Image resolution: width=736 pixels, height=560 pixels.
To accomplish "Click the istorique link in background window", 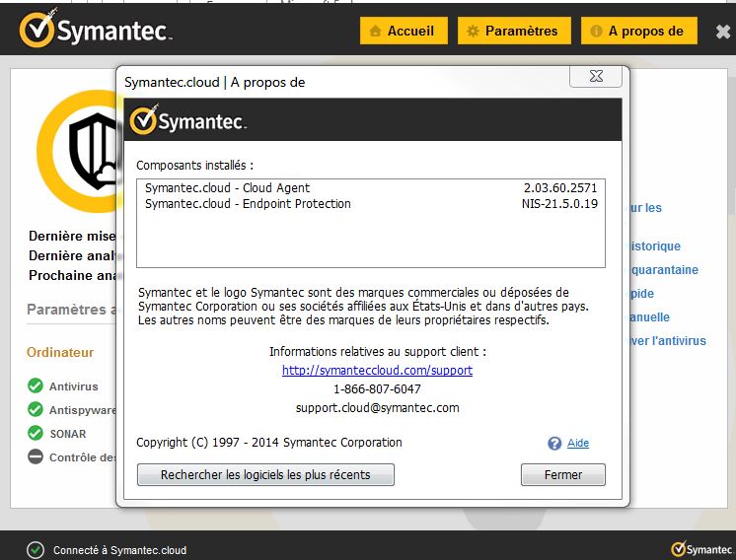I will [656, 246].
